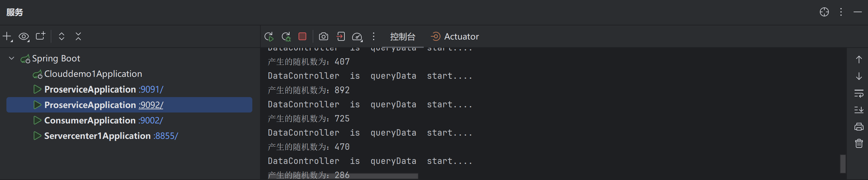
Task: Open the services panel options menu
Action: pyautogui.click(x=841, y=12)
